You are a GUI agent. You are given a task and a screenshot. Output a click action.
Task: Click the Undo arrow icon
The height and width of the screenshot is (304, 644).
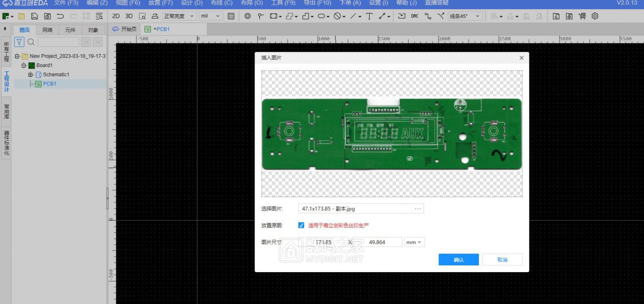(60, 16)
